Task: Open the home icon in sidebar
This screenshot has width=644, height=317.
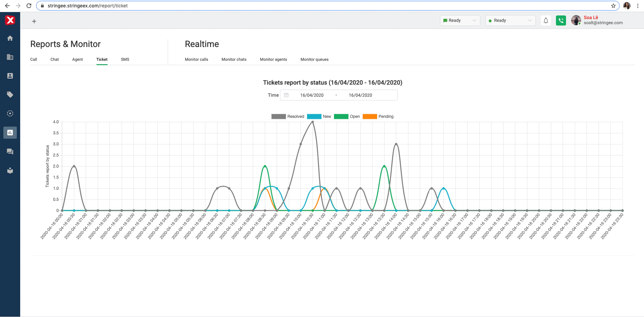Action: click(x=10, y=38)
